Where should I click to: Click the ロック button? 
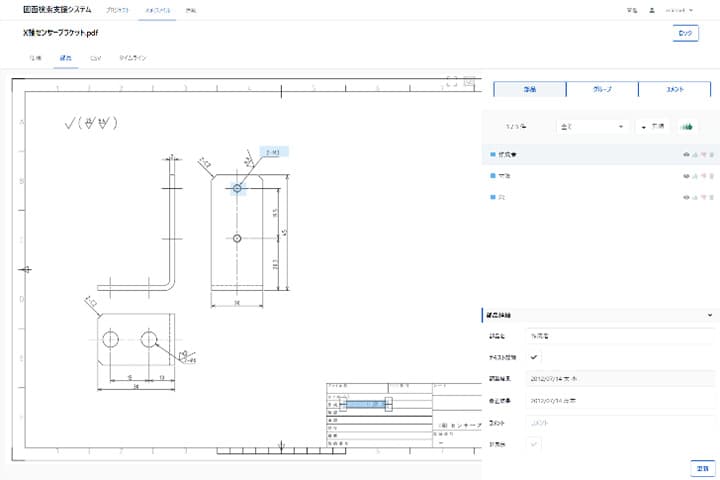pos(686,33)
